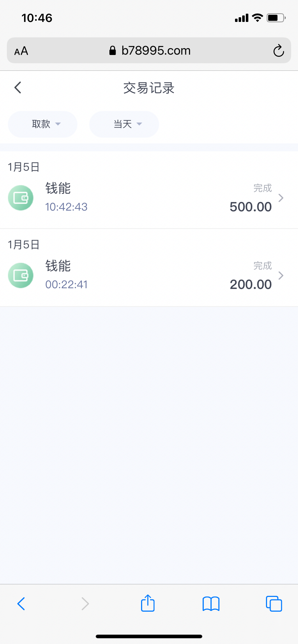Expand details chevron for 200.00 withdrawal
The width and height of the screenshot is (298, 644).
click(x=281, y=275)
